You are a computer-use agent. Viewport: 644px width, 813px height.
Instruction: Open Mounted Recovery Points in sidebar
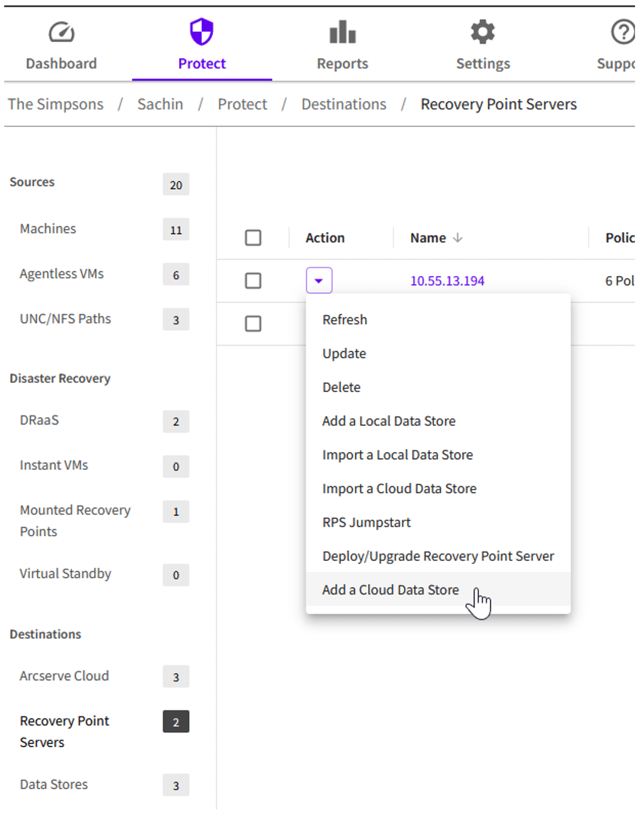pyautogui.click(x=75, y=521)
